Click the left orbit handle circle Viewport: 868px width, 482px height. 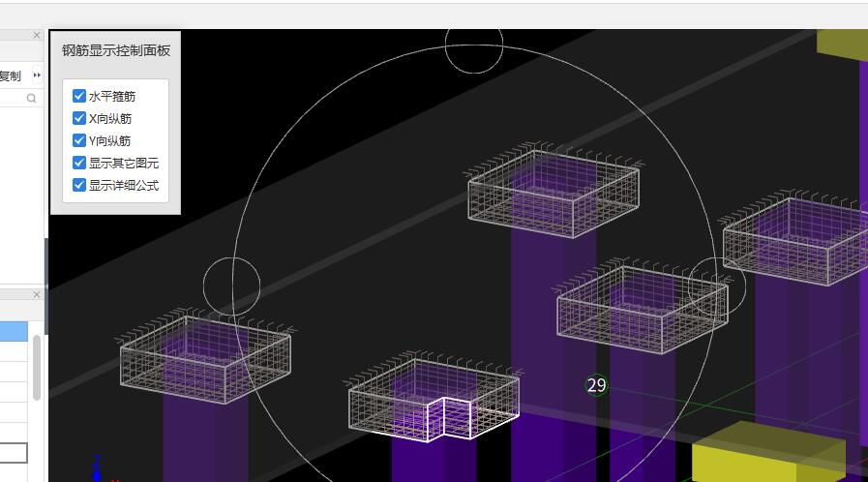[231, 286]
